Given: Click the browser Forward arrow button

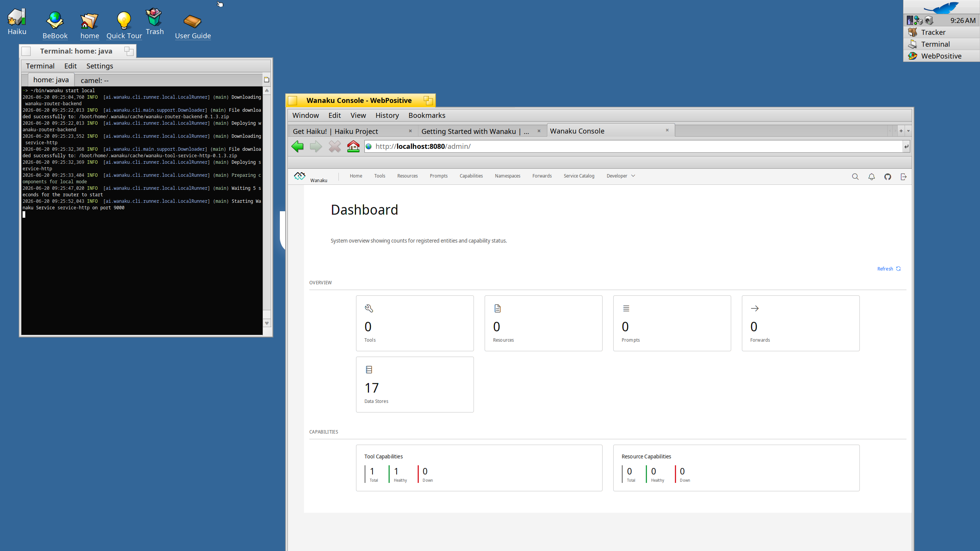Looking at the screenshot, I should pyautogui.click(x=316, y=146).
